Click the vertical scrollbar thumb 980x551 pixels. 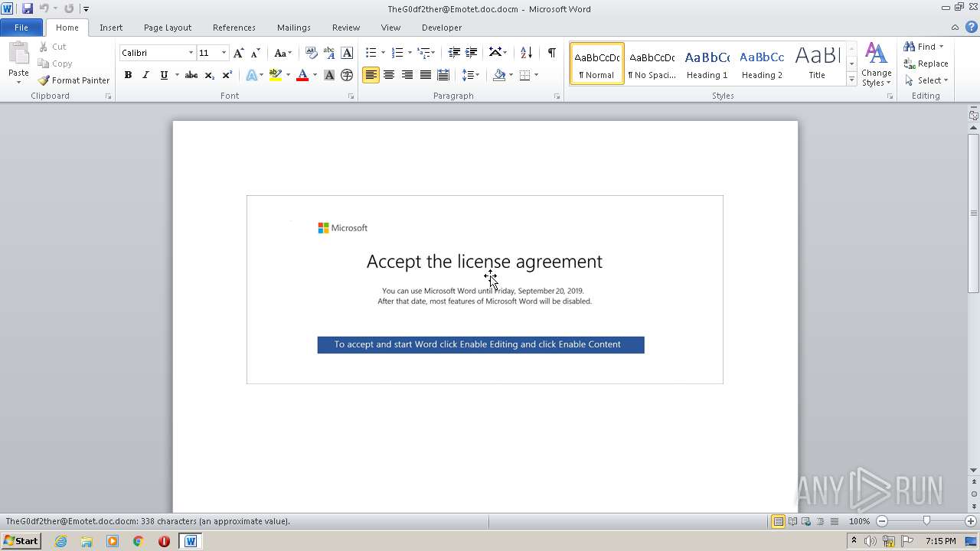974,213
